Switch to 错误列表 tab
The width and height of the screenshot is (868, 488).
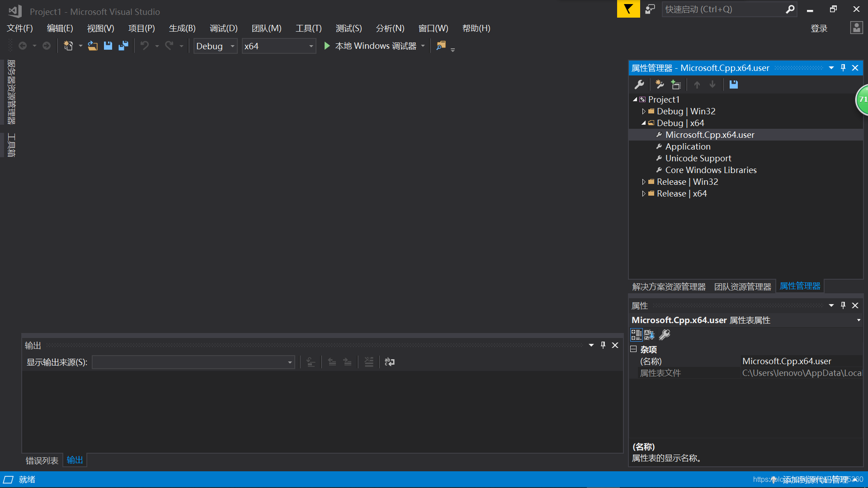(42, 460)
